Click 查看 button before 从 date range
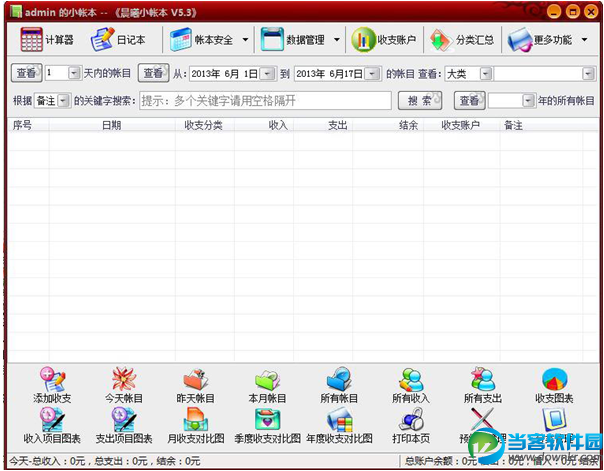 pos(153,73)
